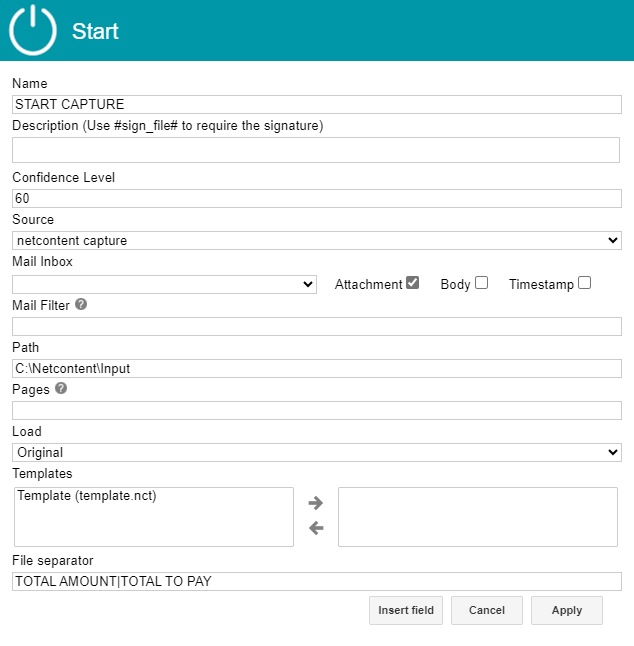Click the Mail Filter help icon
634x646 pixels.
point(81,304)
